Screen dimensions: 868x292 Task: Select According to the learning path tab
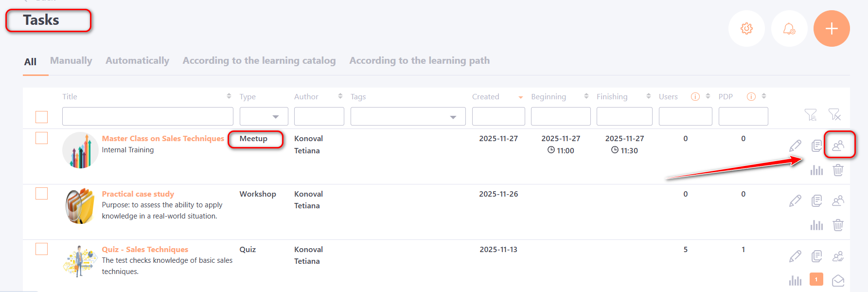[419, 61]
